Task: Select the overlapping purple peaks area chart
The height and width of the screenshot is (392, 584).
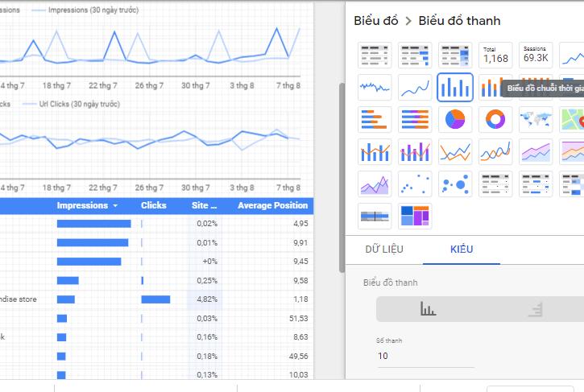Action: tap(375, 184)
